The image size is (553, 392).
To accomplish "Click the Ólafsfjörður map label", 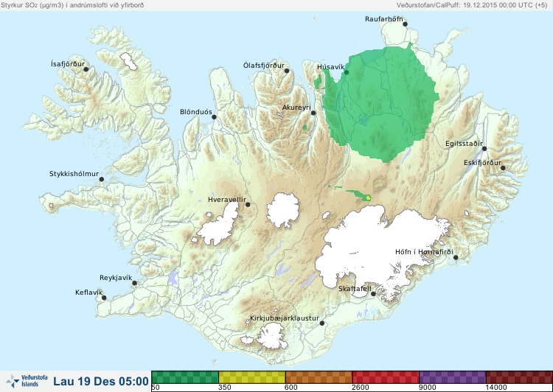I will tap(264, 66).
